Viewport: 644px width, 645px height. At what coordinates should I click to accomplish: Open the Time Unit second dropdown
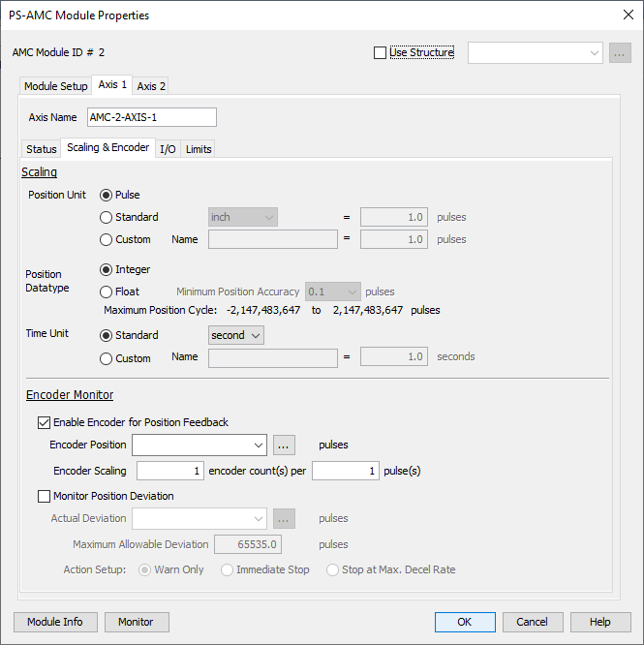pyautogui.click(x=236, y=335)
